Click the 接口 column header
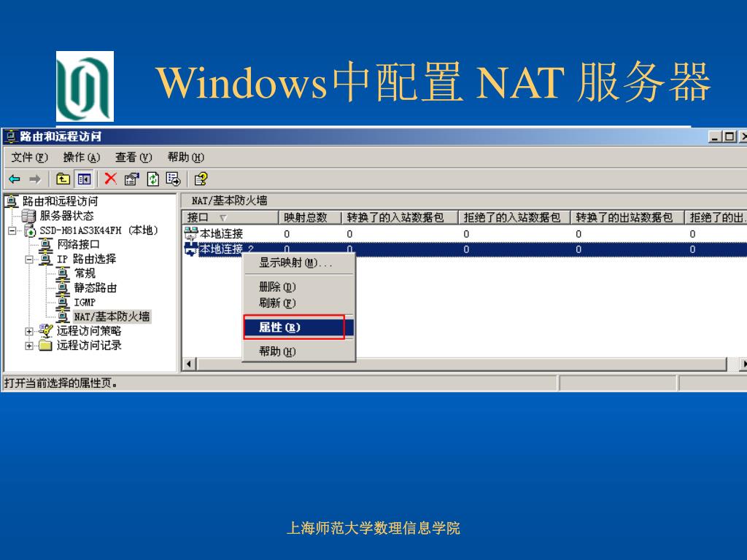 coord(230,217)
